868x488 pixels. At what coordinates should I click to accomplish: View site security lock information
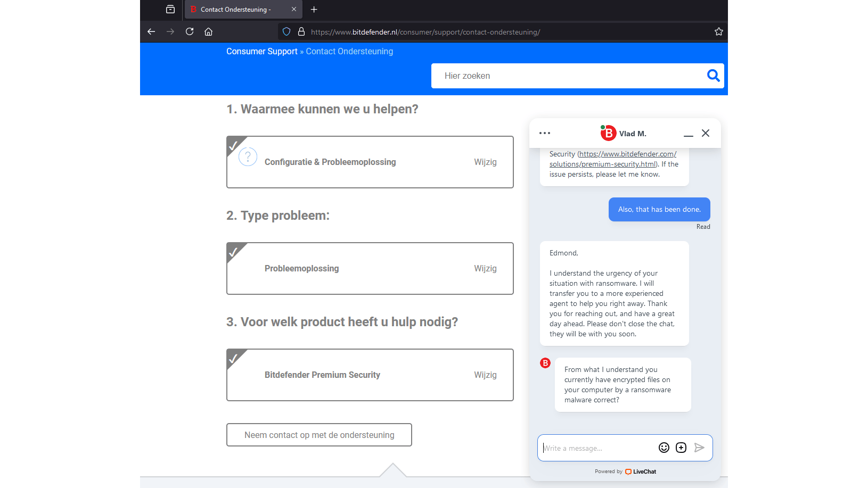(301, 31)
